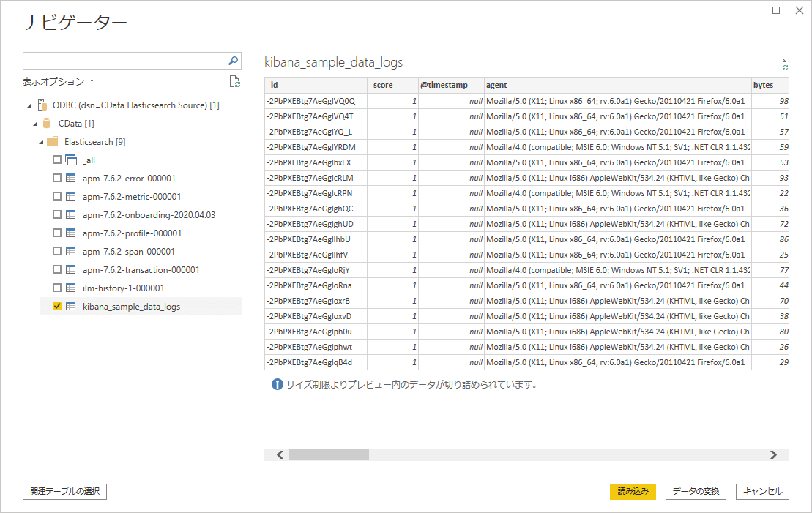The width and height of the screenshot is (812, 513).
Task: Select apm-7.6.2-span-000001 in the tree
Action: (128, 252)
